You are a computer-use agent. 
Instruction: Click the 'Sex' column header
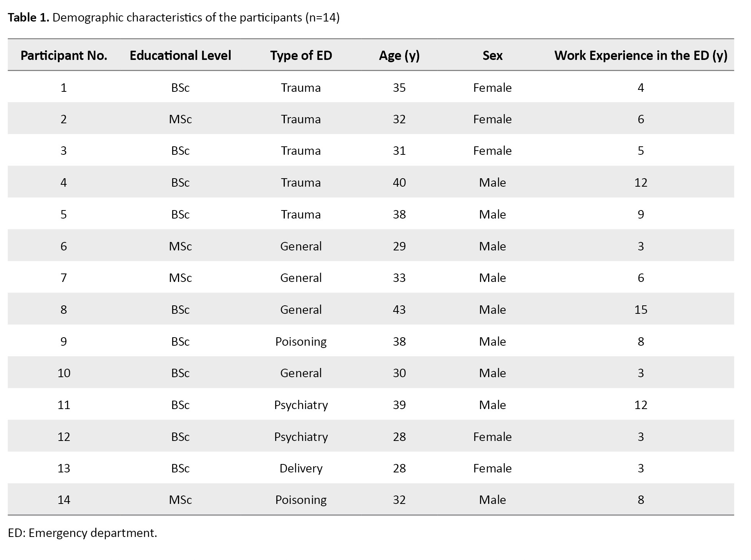point(492,56)
